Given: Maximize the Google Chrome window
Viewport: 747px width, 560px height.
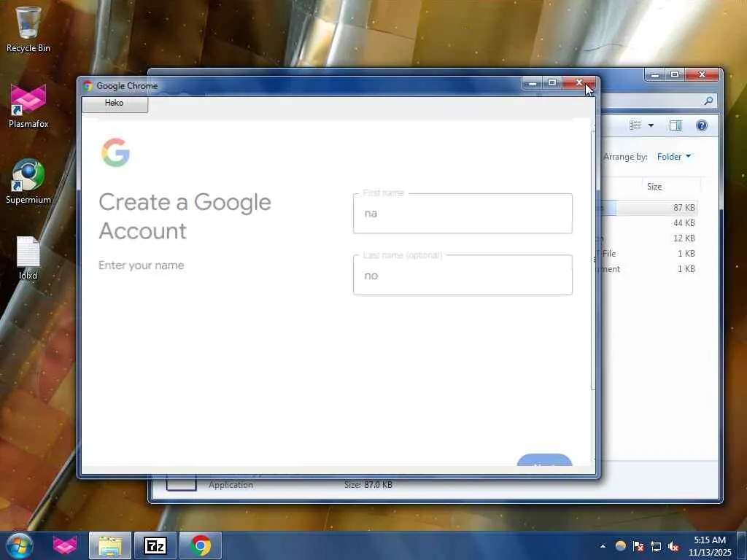Looking at the screenshot, I should 552,83.
